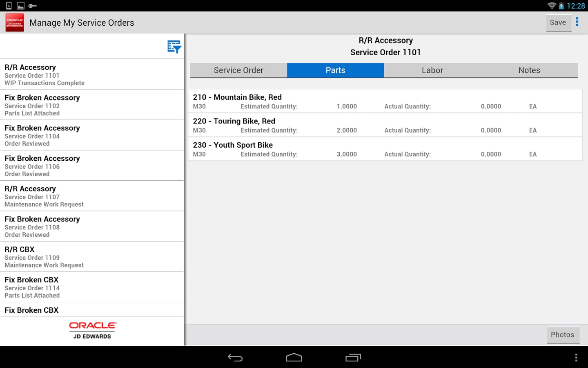
Task: Tap the picture notification icon in status bar
Action: tap(20, 6)
